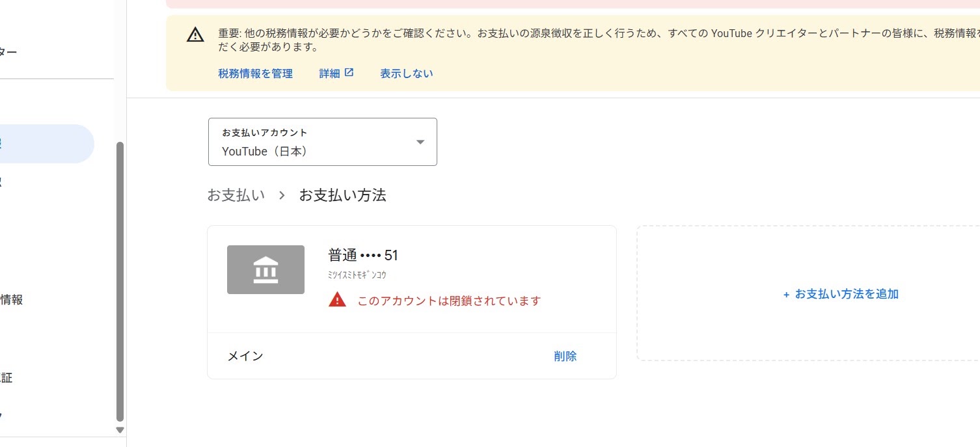This screenshot has width=980, height=447.
Task: Open the sidebar item ending in ター
Action: point(8,53)
